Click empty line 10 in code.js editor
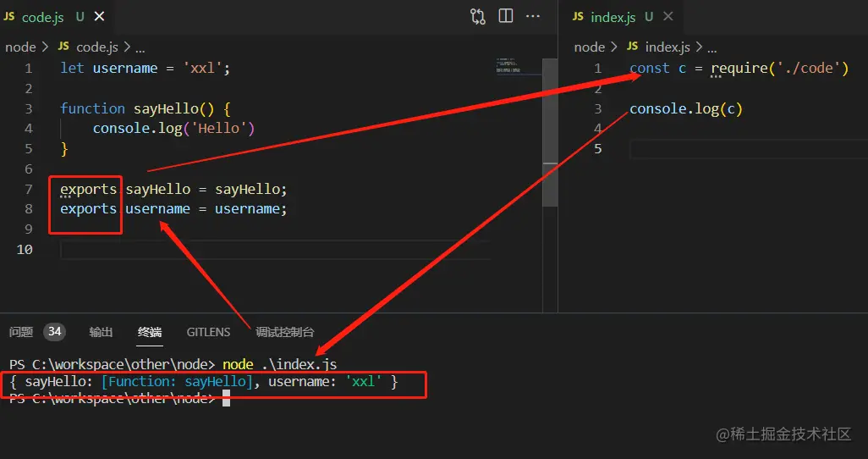 [275, 250]
